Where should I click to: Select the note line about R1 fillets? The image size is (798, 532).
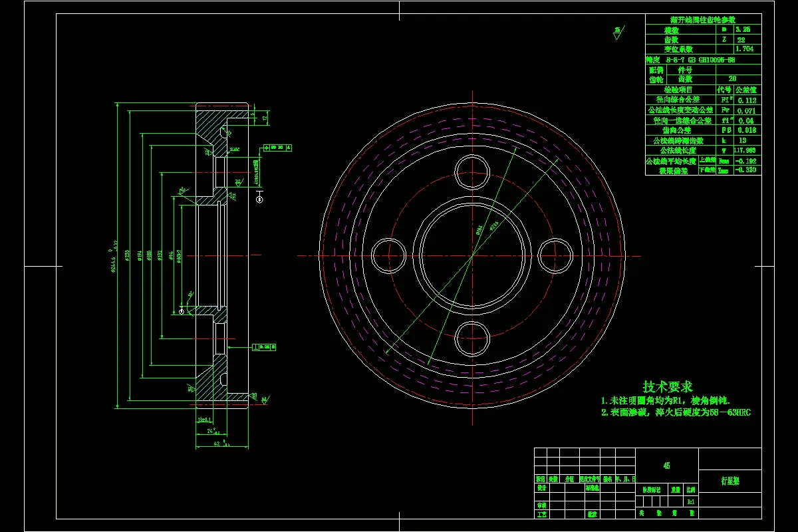[x=666, y=401]
